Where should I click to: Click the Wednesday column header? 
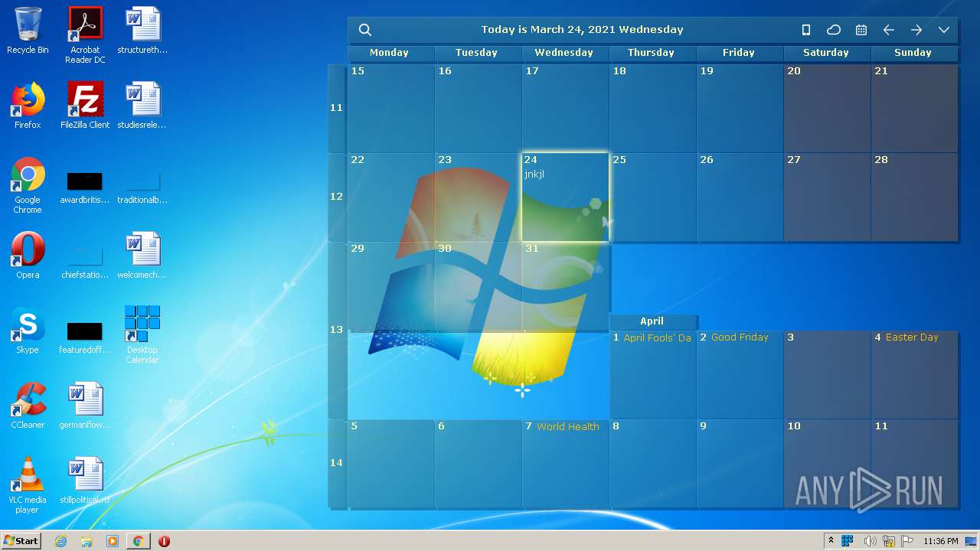tap(564, 53)
